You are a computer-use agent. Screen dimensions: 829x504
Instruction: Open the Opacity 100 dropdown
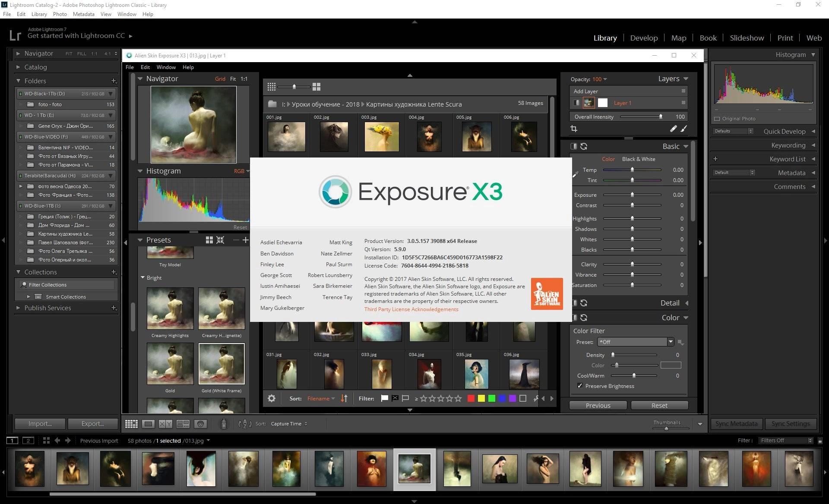600,79
